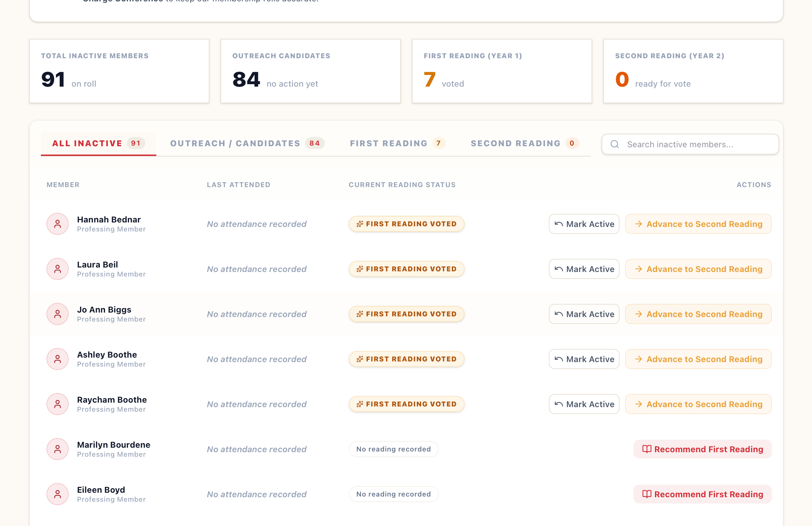
Task: Click the Actions column header
Action: [x=754, y=185]
